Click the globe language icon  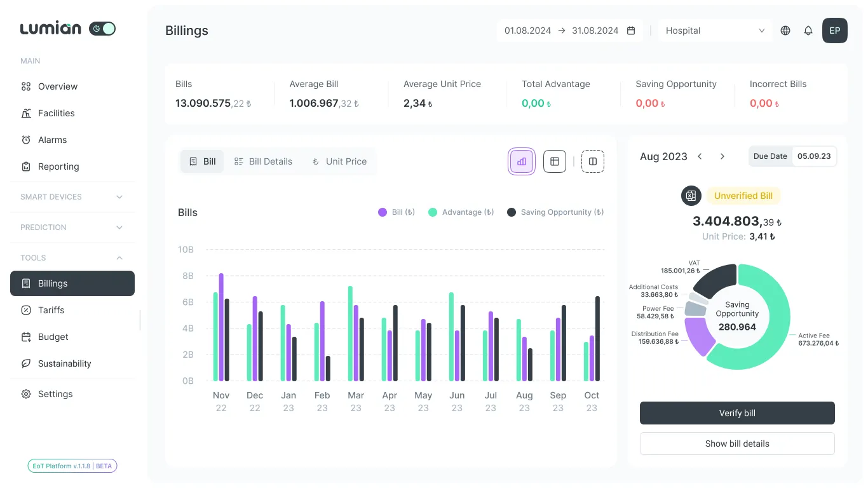click(x=785, y=30)
